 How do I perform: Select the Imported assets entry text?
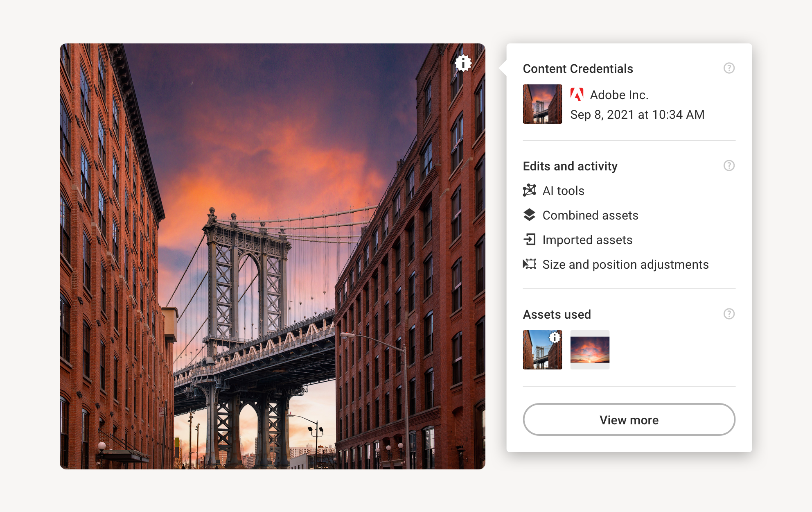(x=587, y=240)
